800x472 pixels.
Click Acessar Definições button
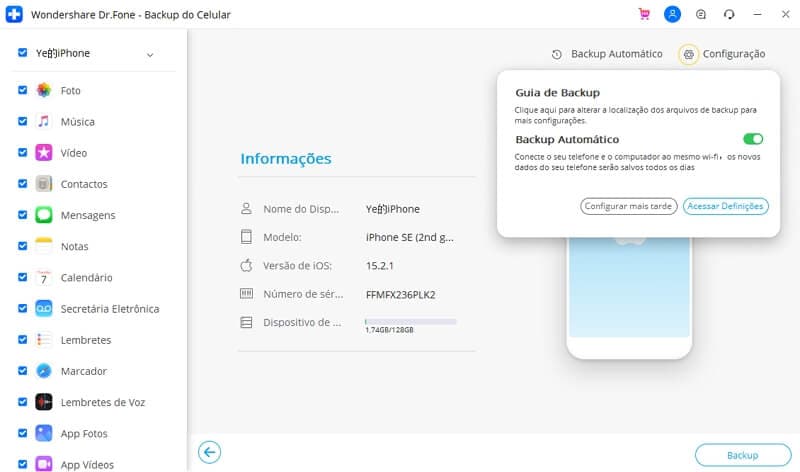click(726, 206)
